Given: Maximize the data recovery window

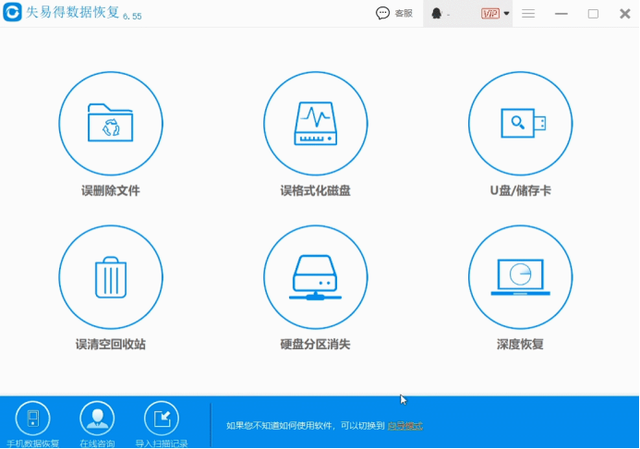Looking at the screenshot, I should (x=593, y=13).
